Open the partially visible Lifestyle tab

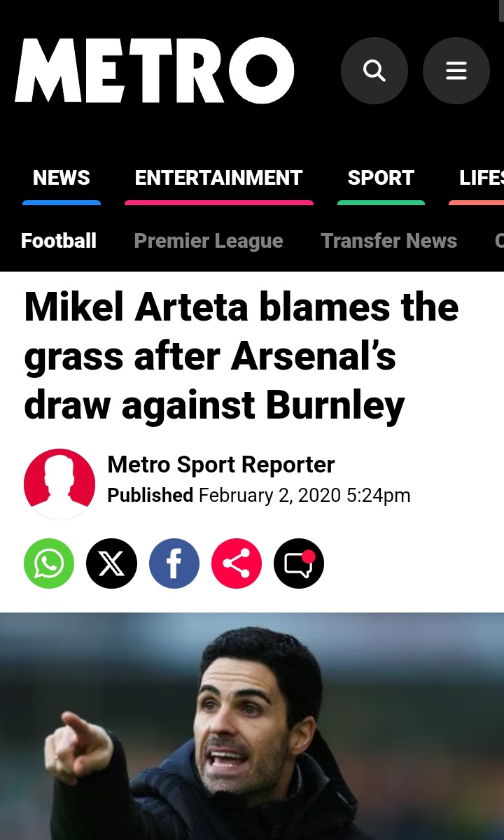[x=482, y=178]
